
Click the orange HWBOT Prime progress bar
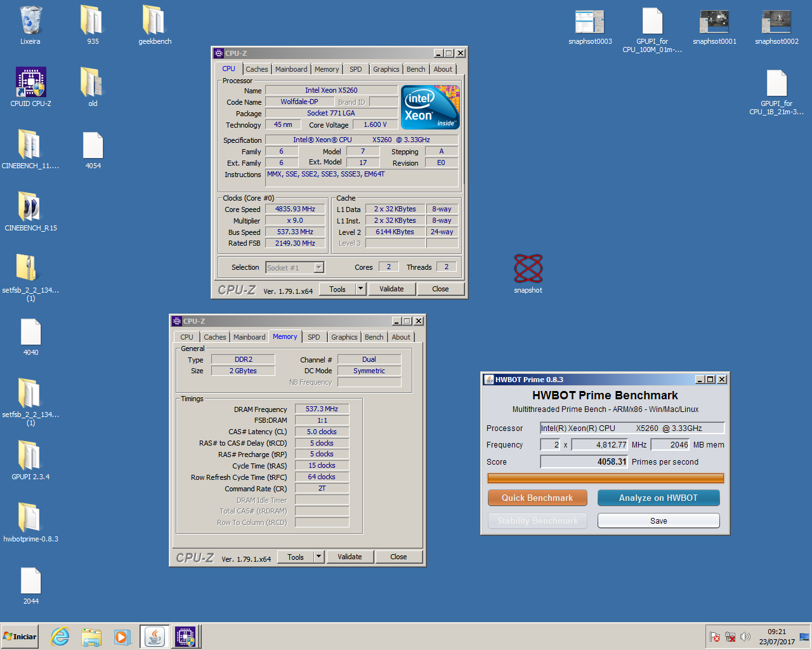[x=605, y=478]
